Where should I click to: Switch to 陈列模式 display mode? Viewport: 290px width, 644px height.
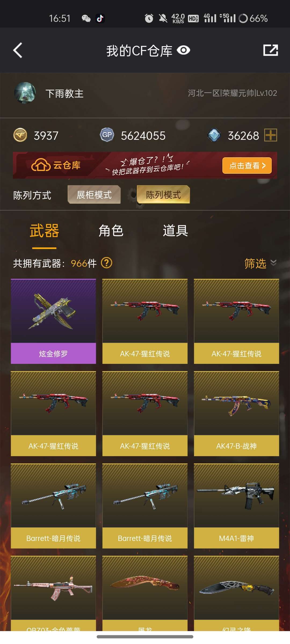[164, 195]
